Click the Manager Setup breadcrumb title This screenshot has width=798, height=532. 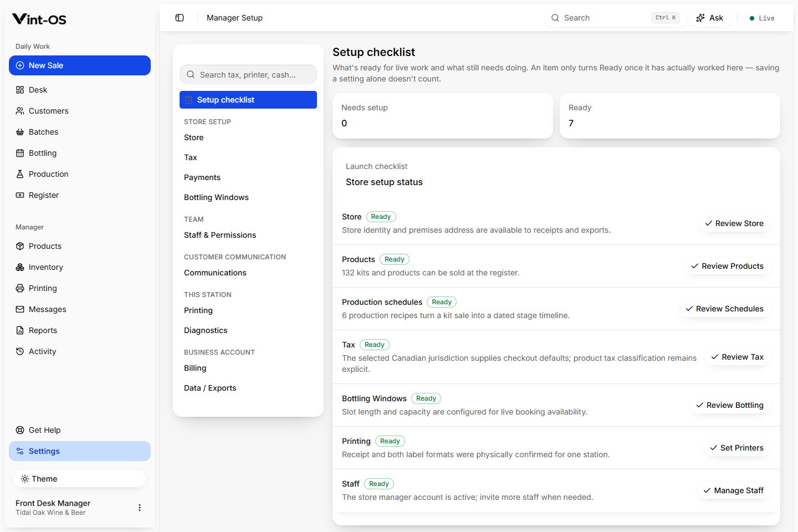click(234, 18)
